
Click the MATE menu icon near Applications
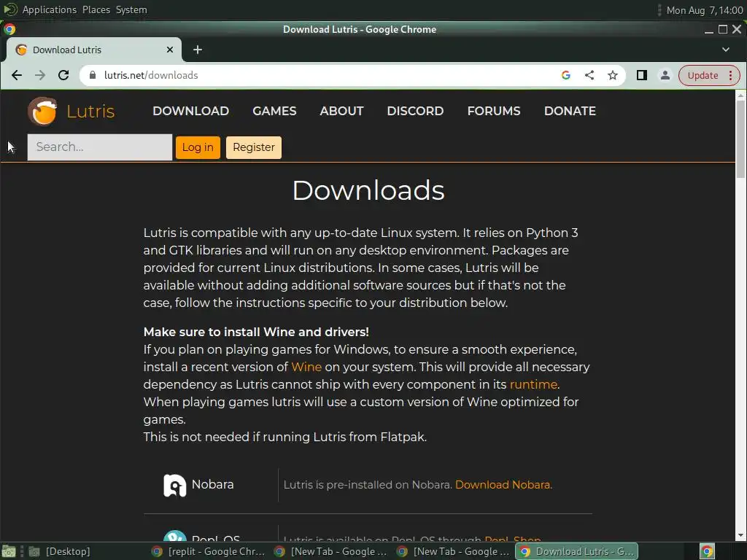click(9, 9)
